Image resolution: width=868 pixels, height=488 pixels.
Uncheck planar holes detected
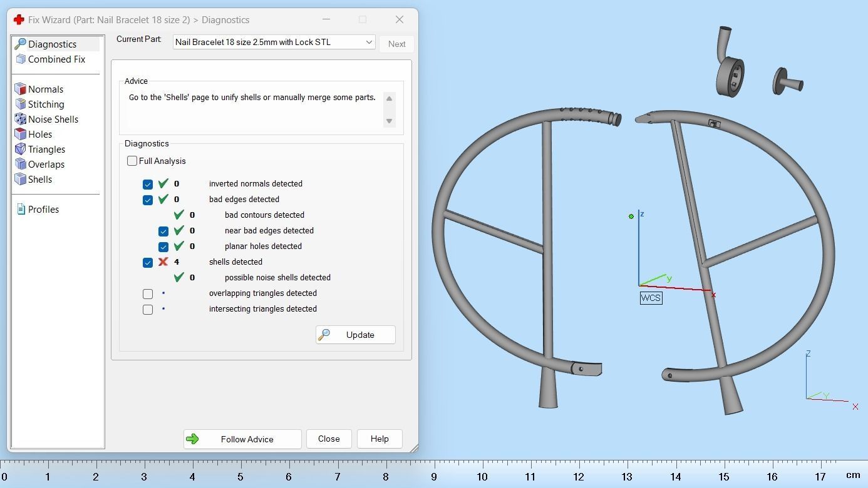pos(163,247)
